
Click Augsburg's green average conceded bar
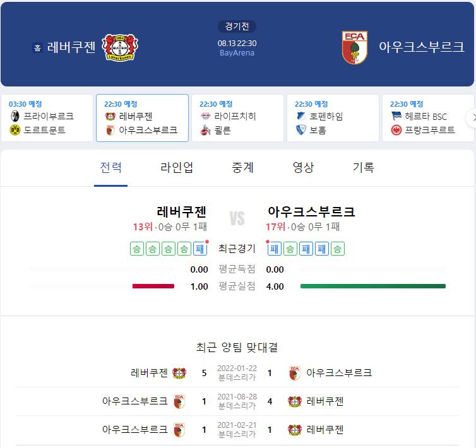coord(373,286)
